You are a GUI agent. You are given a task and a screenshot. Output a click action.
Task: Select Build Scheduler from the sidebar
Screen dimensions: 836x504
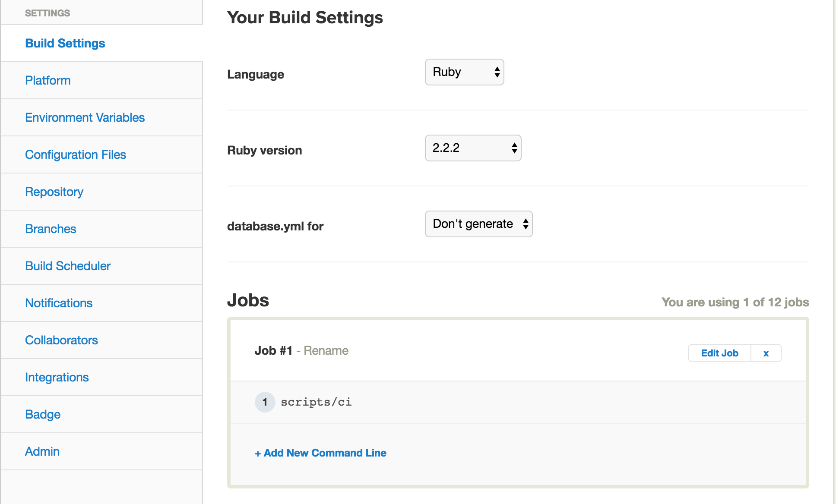[68, 266]
